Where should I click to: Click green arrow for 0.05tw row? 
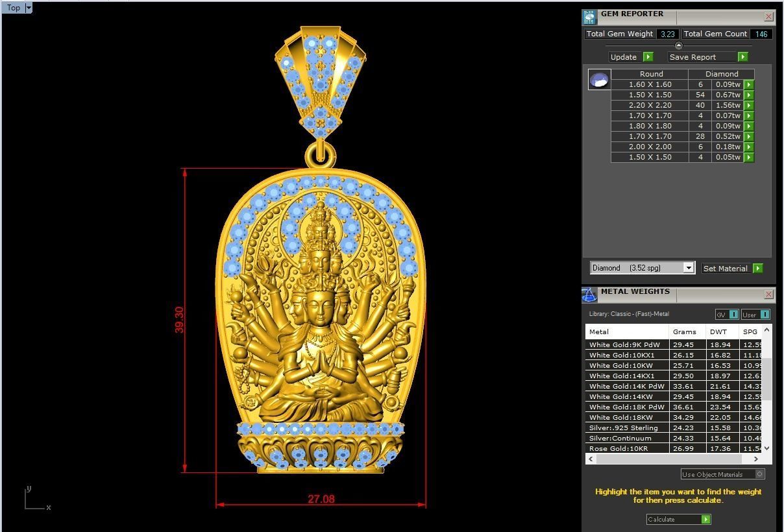[748, 157]
